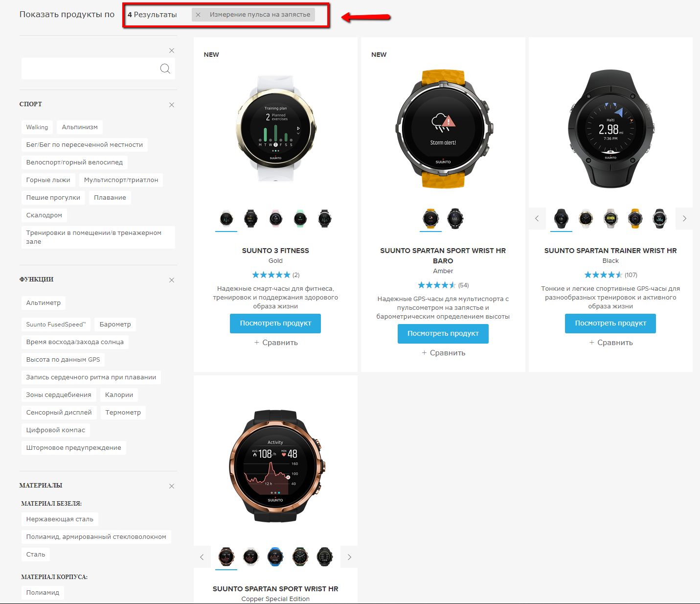Close the search filter box
700x604 pixels.
tap(172, 50)
